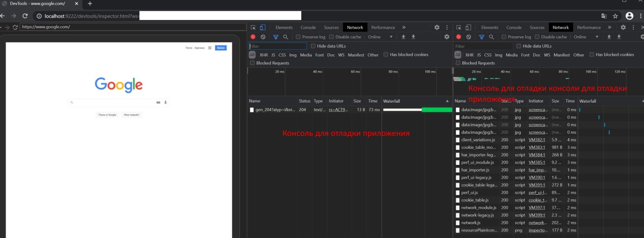
Task: Click the translate page icon in address bar
Action: click(604, 16)
